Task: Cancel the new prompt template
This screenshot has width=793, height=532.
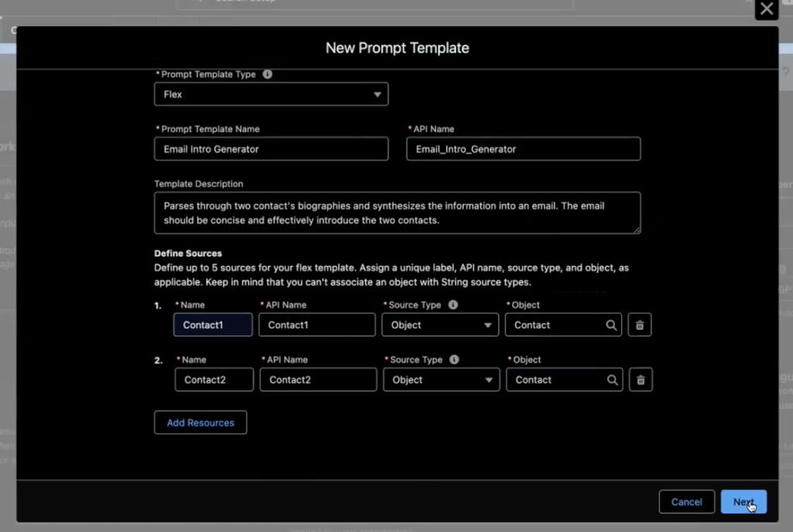Action: point(686,502)
